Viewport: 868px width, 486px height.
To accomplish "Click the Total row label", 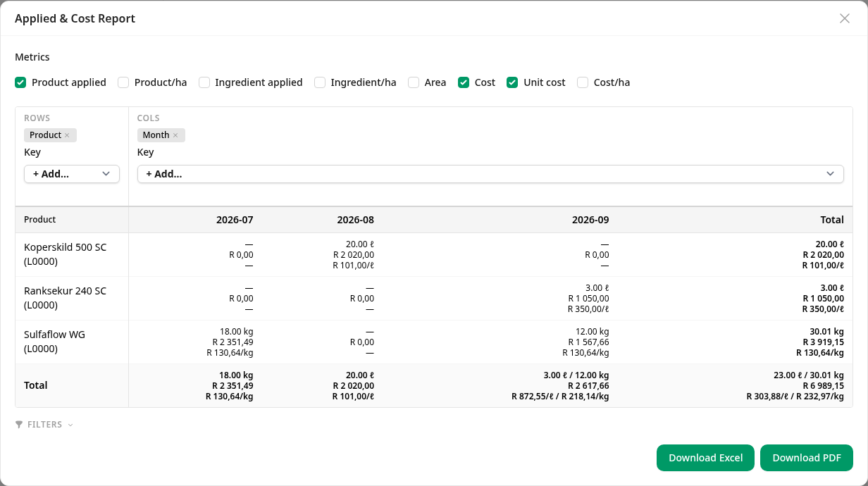I will point(36,385).
